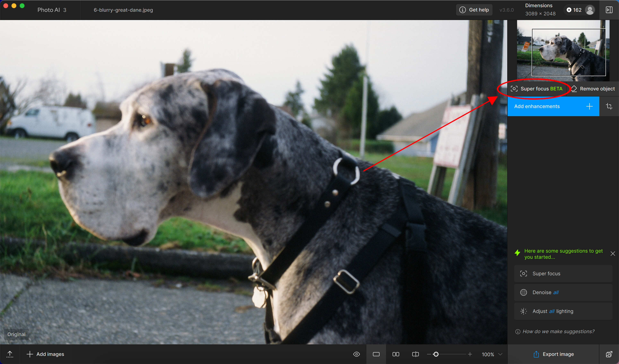The image size is (619, 364).
Task: Click the save-copies icon beside Export image
Action: 609,354
